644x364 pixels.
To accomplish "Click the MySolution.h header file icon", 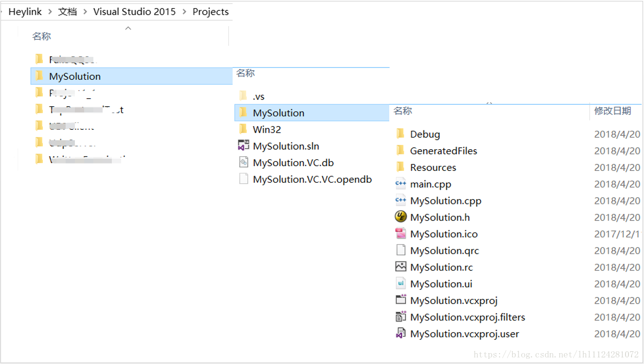I will [x=401, y=217].
